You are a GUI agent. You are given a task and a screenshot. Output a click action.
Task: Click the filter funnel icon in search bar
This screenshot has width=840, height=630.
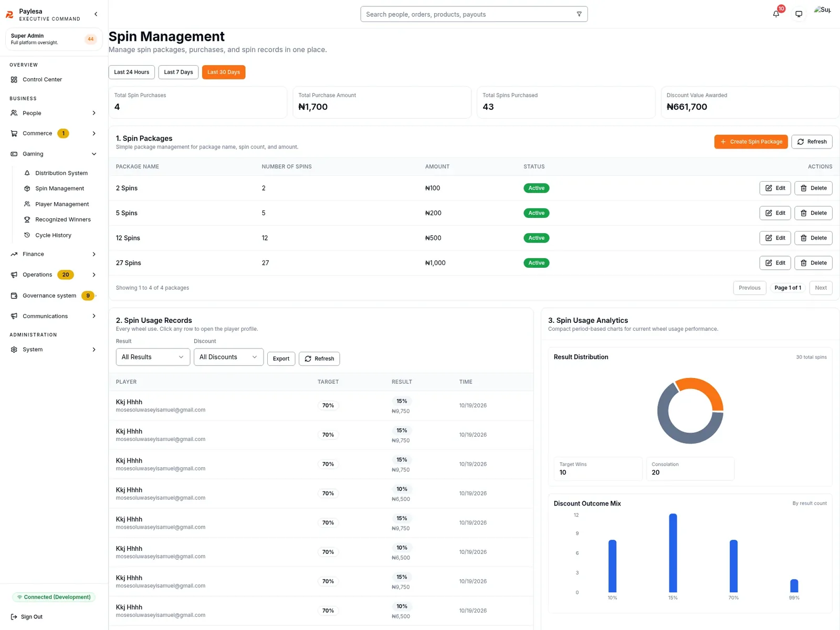tap(579, 14)
